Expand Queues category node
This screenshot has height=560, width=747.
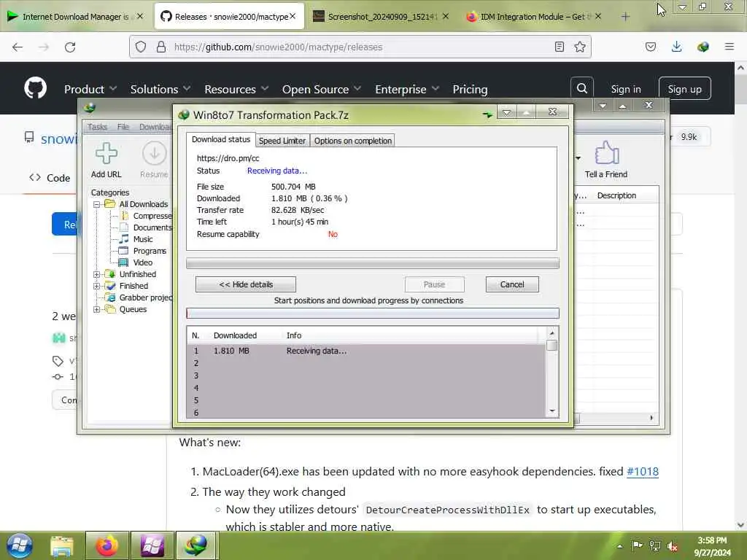tap(97, 309)
